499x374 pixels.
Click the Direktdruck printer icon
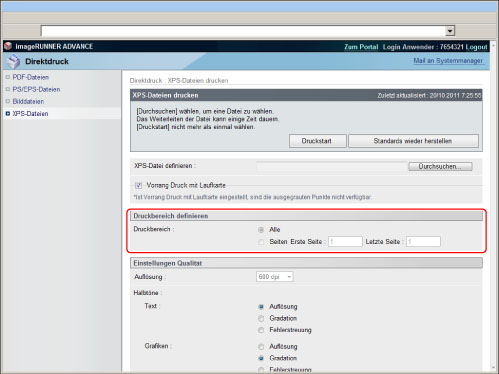pos(14,61)
